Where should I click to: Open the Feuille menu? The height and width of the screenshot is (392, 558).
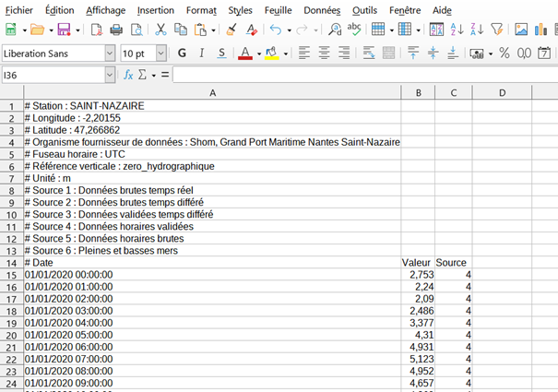click(x=279, y=9)
